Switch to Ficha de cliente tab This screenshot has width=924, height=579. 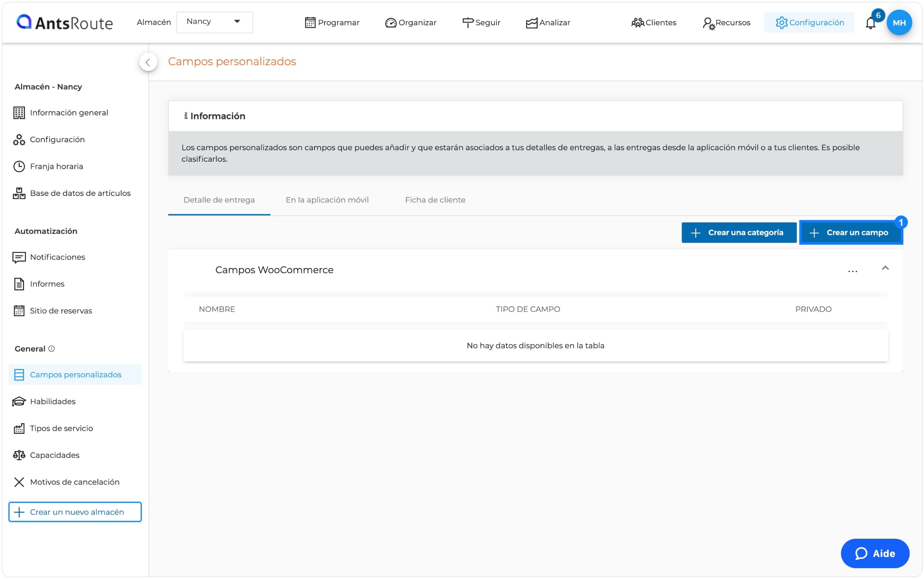pyautogui.click(x=435, y=200)
